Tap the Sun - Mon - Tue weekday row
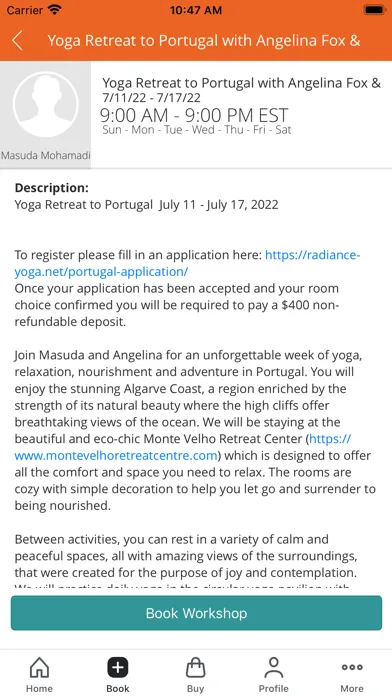The image size is (392, 696). click(197, 130)
